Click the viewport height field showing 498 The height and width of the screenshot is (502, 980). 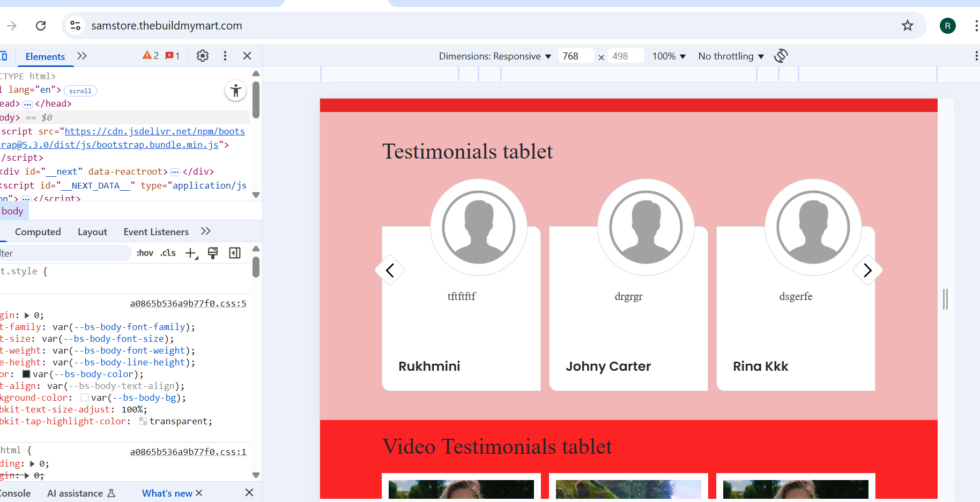(626, 56)
